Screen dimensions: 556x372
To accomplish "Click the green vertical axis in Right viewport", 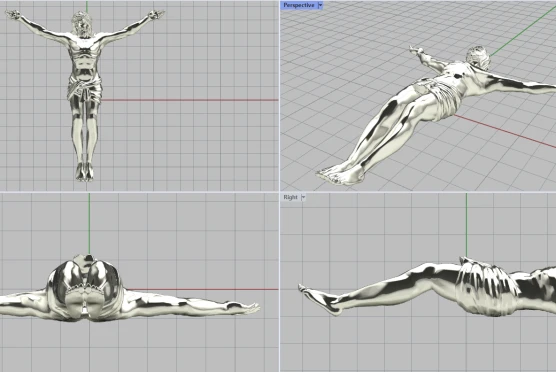I will coord(466,226).
